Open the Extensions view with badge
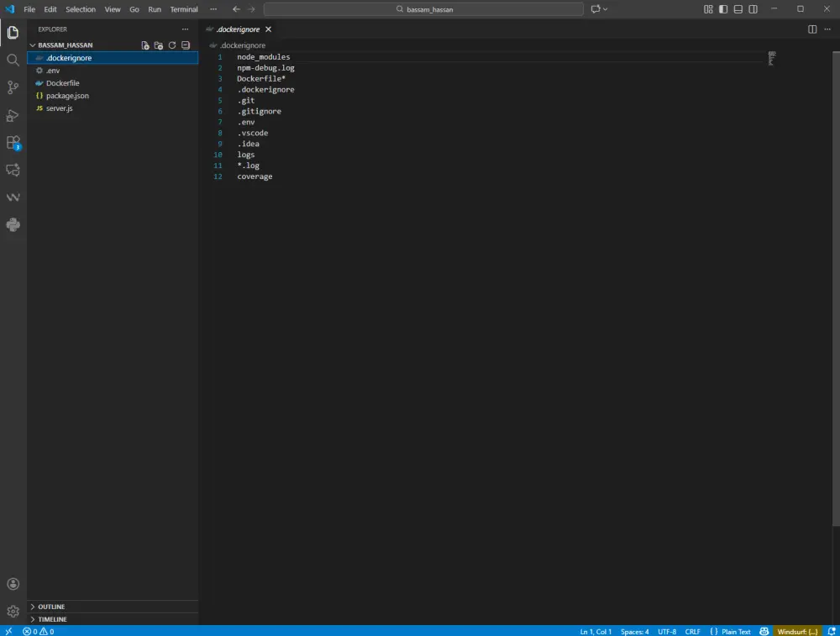Screen dimensions: 840x636 tap(13, 143)
